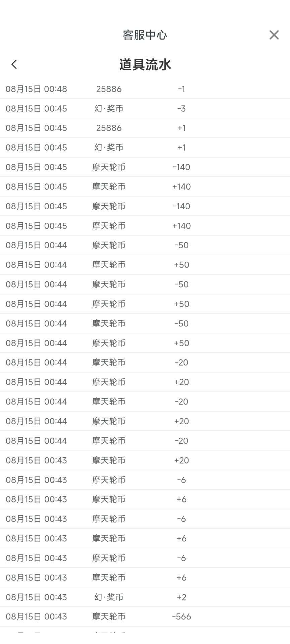
Task: Tap the first +50 摩天轮币 row at 00:44
Action: (x=145, y=265)
